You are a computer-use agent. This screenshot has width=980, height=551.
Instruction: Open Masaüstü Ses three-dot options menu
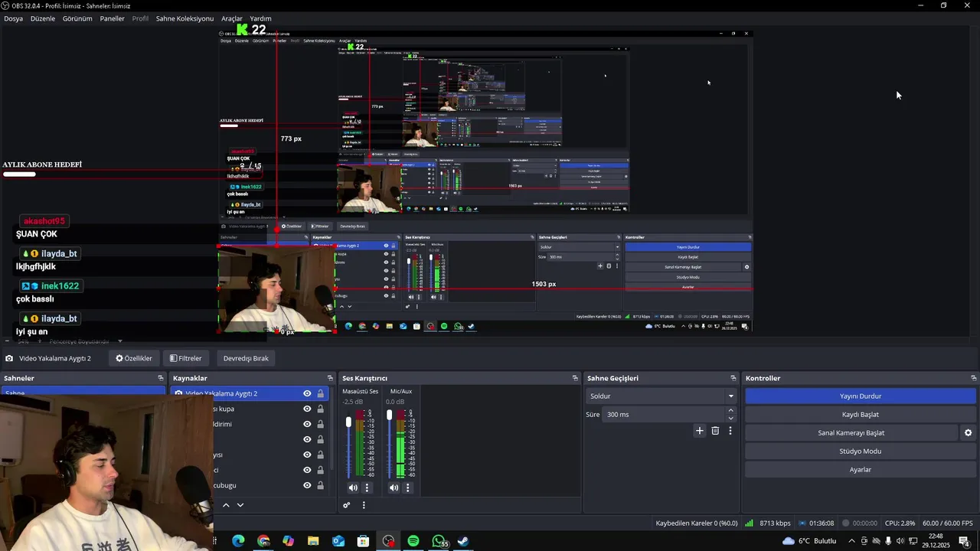click(367, 487)
